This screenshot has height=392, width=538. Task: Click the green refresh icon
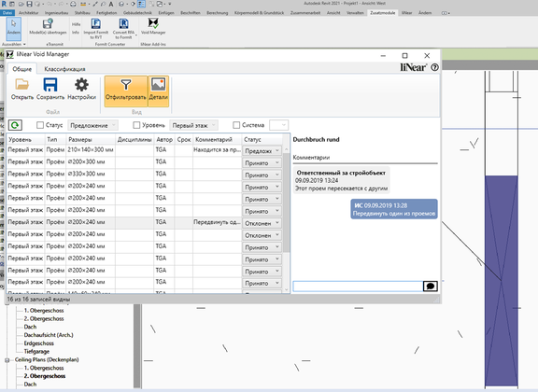[x=15, y=125]
